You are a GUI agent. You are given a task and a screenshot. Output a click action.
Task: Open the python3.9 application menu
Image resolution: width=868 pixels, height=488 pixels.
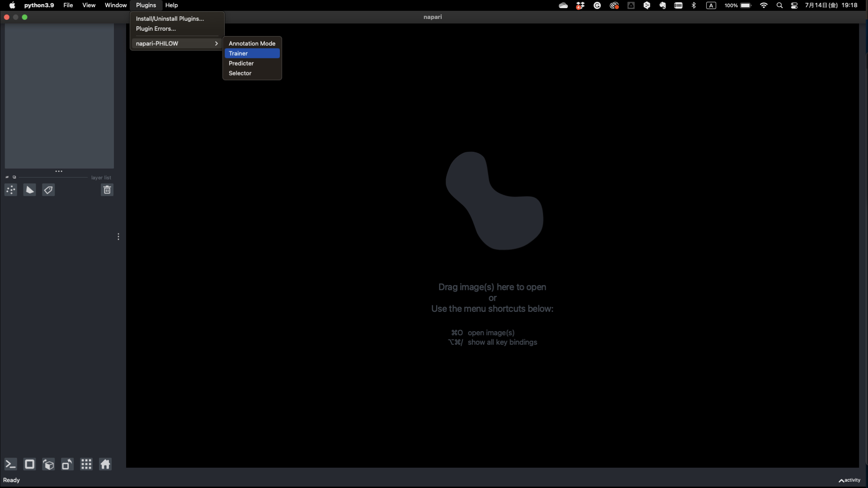39,5
